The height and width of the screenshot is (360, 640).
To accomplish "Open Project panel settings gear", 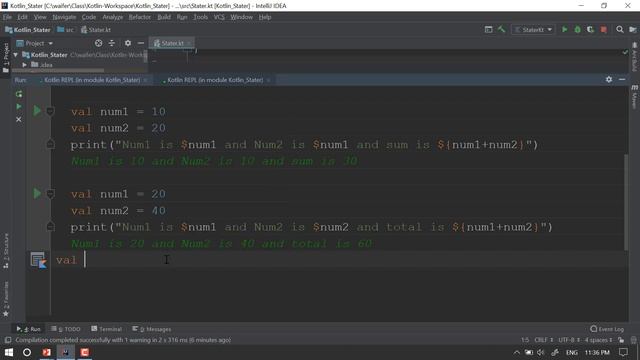I will 128,43.
